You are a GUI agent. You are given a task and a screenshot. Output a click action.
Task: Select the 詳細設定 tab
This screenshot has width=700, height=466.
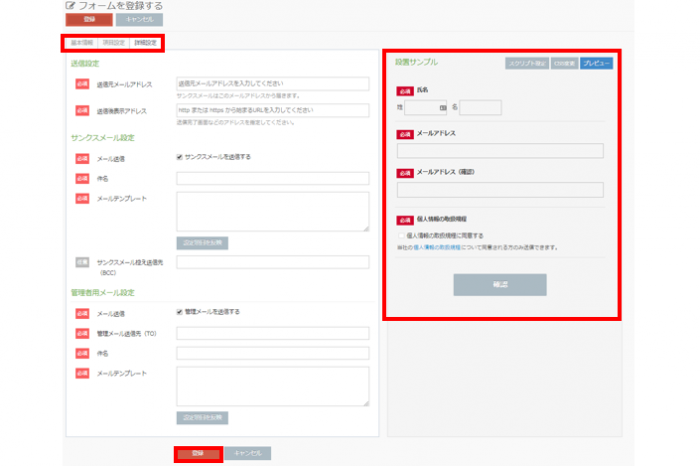(145, 43)
